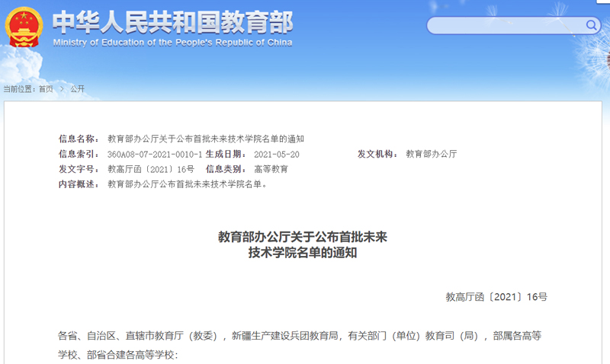Select the 信息名称 value text

click(206, 139)
